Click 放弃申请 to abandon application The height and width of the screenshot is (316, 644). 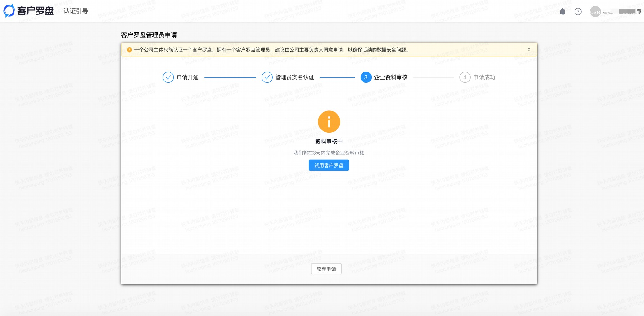[326, 269]
